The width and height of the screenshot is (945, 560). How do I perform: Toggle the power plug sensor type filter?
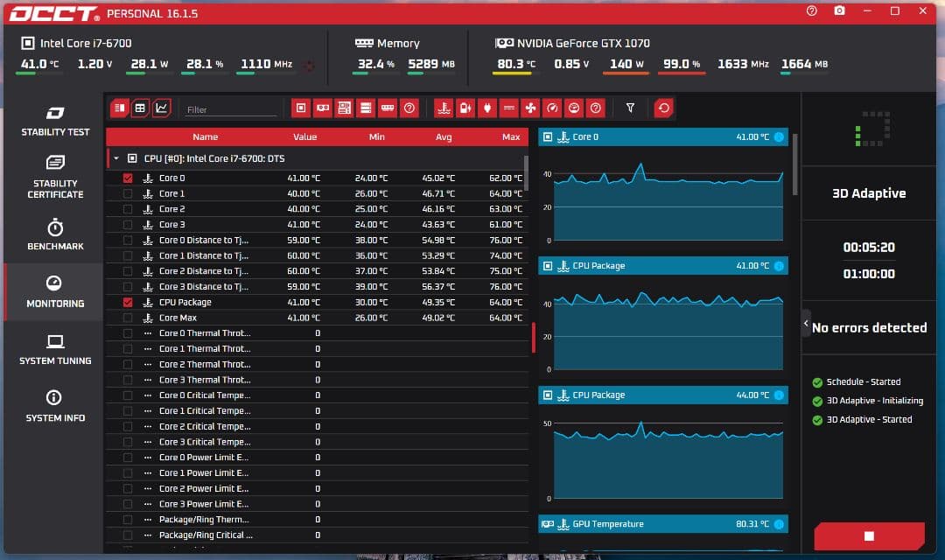click(487, 108)
